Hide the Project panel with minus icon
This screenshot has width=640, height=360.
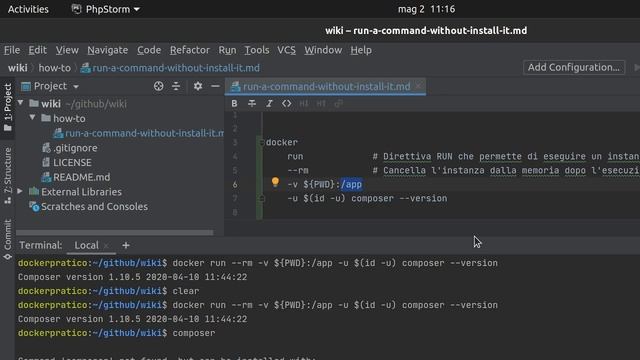[x=215, y=86]
